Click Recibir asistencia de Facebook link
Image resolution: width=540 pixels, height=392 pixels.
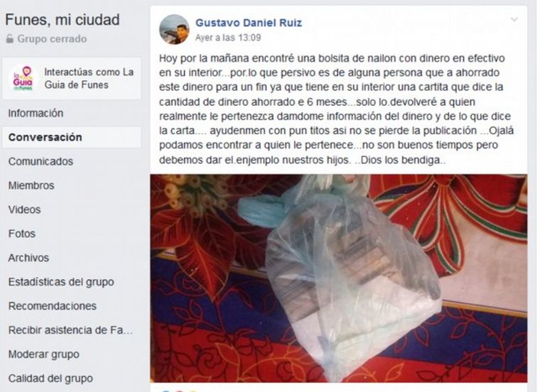[70, 330]
